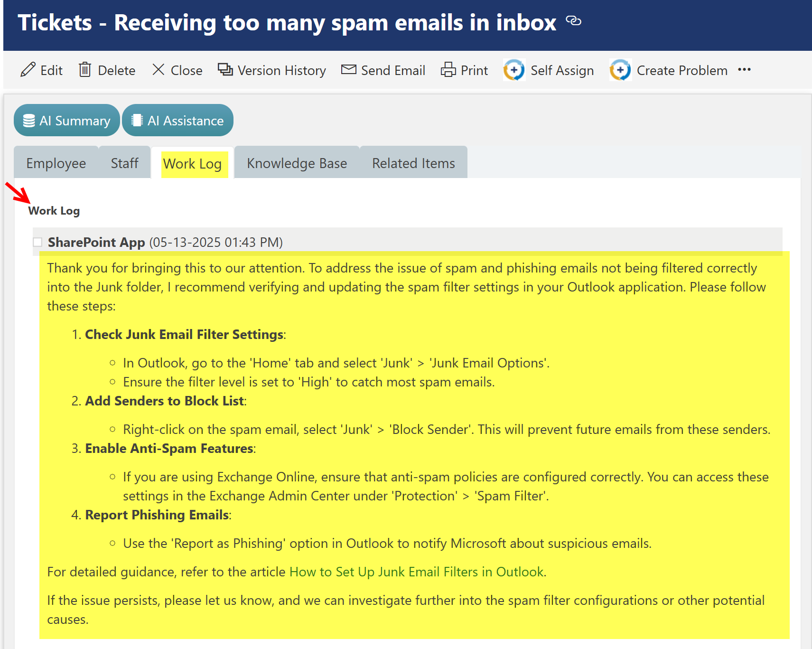Click the Close X icon in toolbar

click(x=158, y=70)
